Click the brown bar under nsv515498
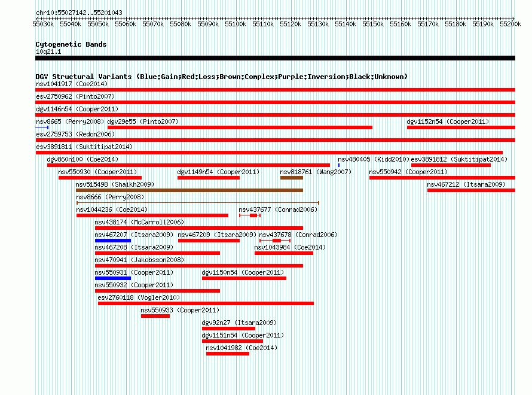Image resolution: width=532 pixels, height=395 pixels. coord(189,190)
